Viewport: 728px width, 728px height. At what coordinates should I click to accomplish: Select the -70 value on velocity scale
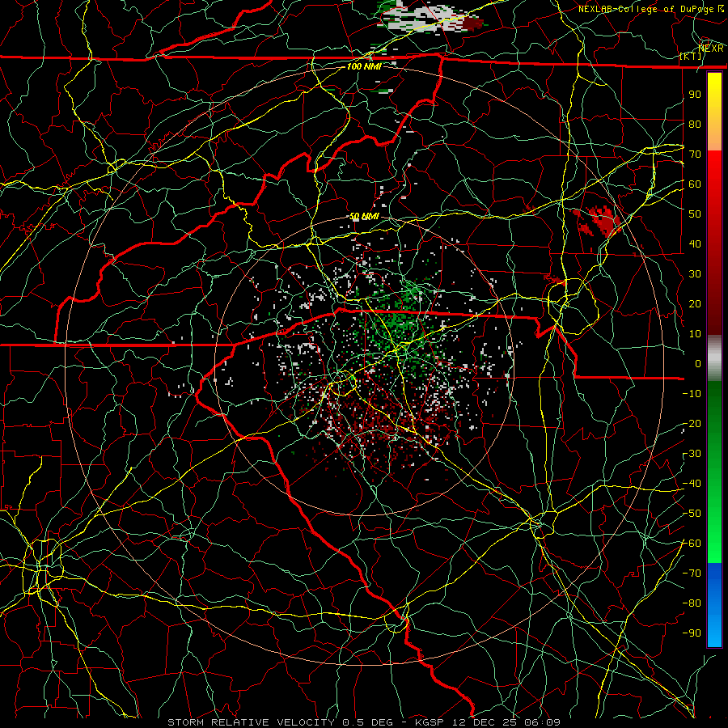[692, 574]
